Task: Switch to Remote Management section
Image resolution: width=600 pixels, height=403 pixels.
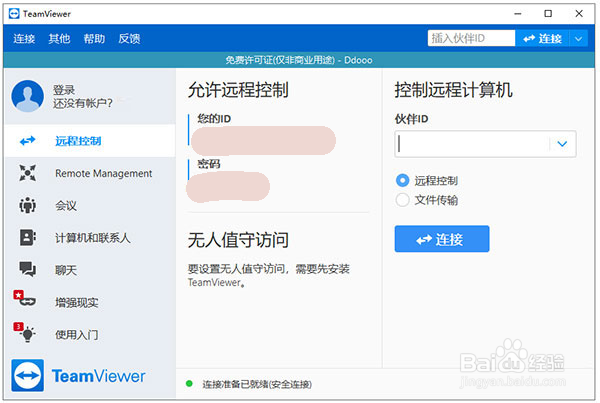Action: [x=90, y=173]
